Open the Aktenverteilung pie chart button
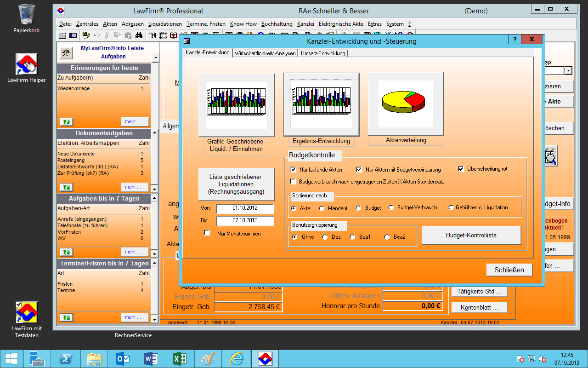The height and width of the screenshot is (368, 588). [406, 104]
